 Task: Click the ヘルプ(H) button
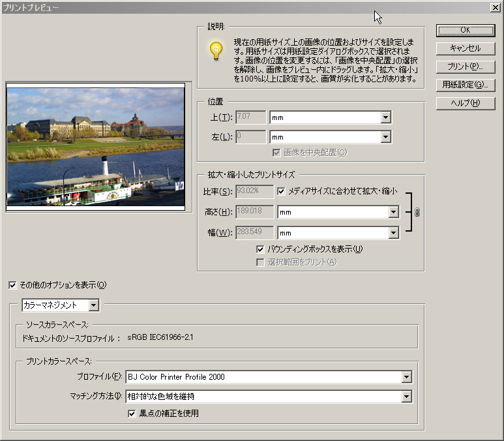466,103
